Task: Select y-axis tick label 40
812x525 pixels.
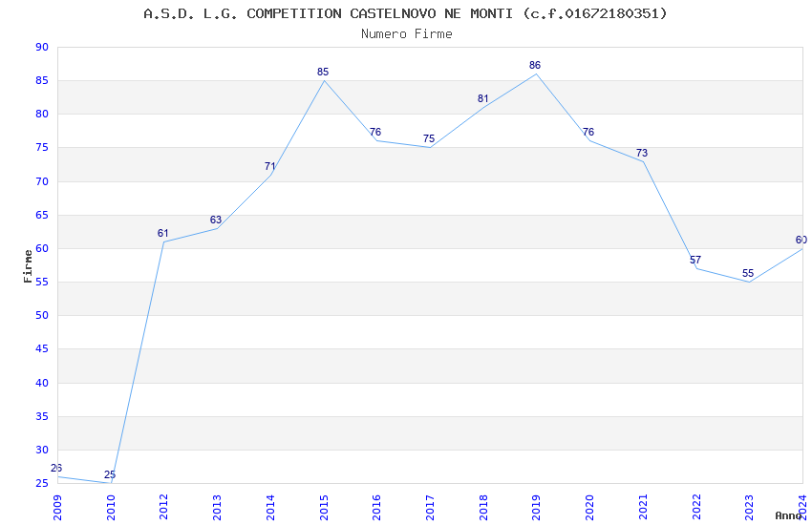Action: (x=42, y=383)
